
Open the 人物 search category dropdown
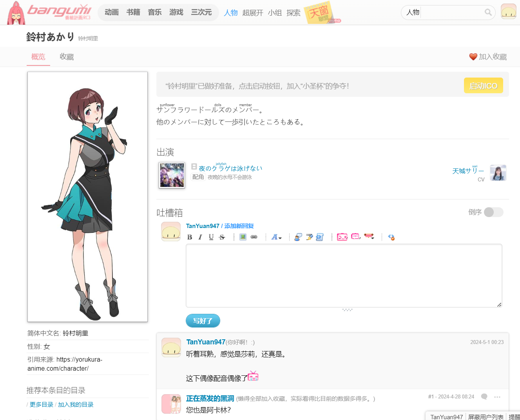point(413,12)
